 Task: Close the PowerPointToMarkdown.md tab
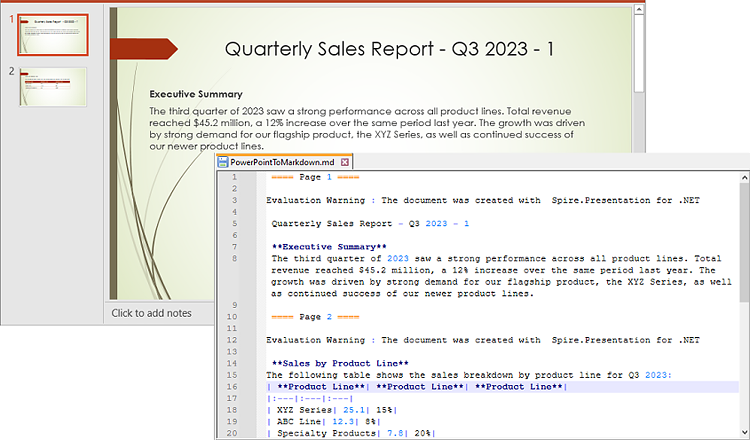click(x=344, y=162)
